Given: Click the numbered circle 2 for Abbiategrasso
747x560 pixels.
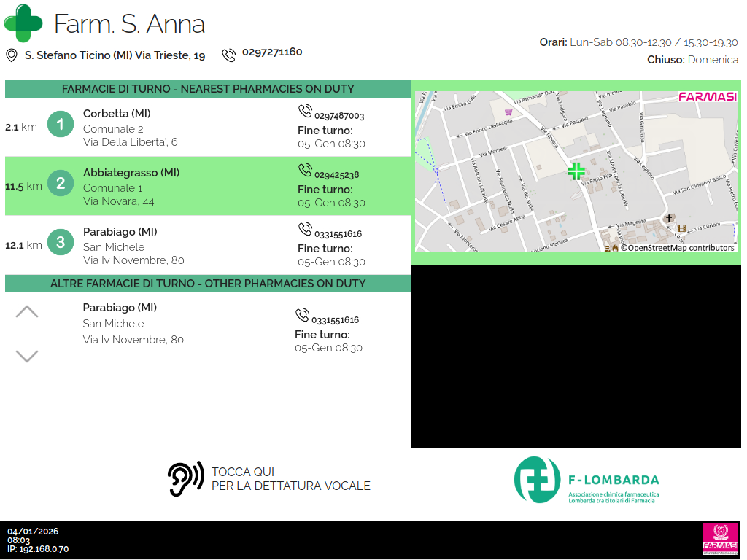Looking at the screenshot, I should pyautogui.click(x=61, y=184).
